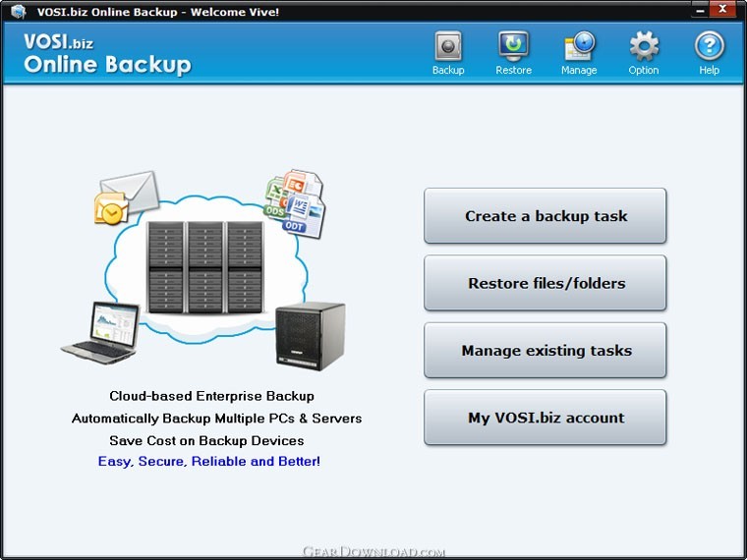
Task: Click the Help question mark icon
Action: (709, 46)
